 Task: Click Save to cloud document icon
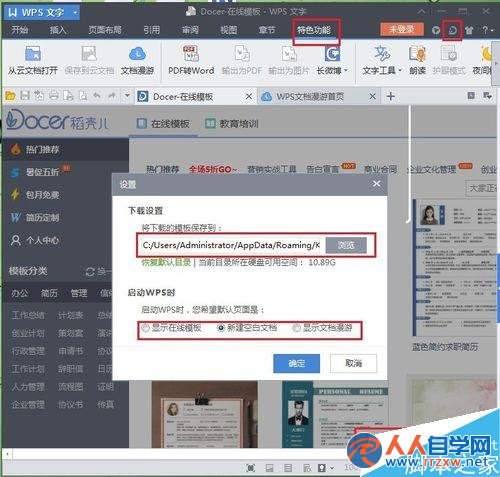point(89,54)
